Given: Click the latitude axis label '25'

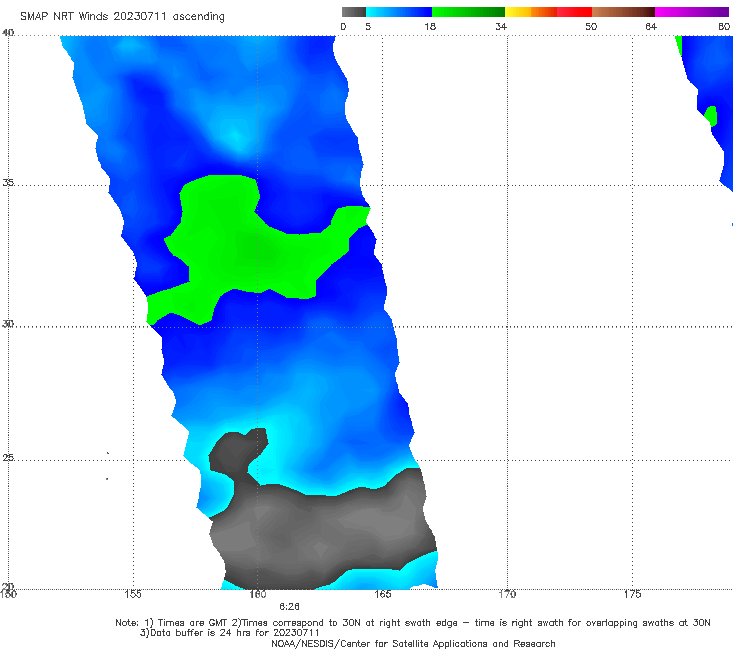Looking at the screenshot, I should (x=8, y=457).
